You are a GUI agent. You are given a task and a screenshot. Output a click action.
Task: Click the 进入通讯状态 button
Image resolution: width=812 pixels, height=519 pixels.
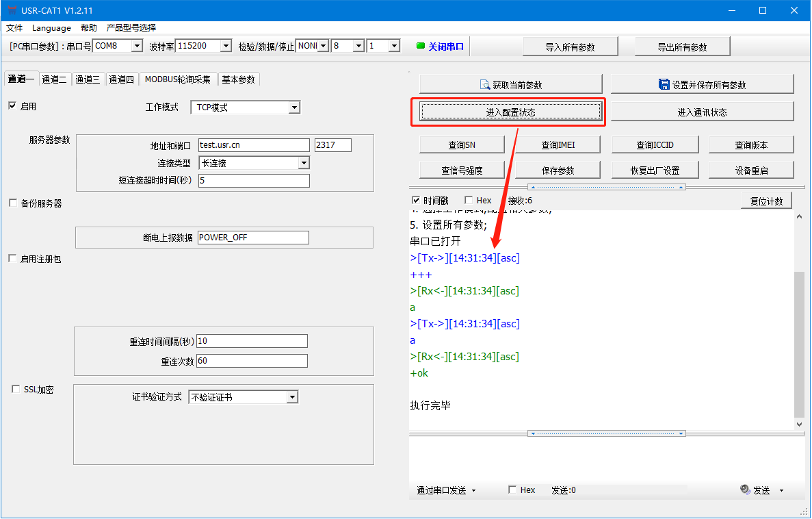pos(703,112)
